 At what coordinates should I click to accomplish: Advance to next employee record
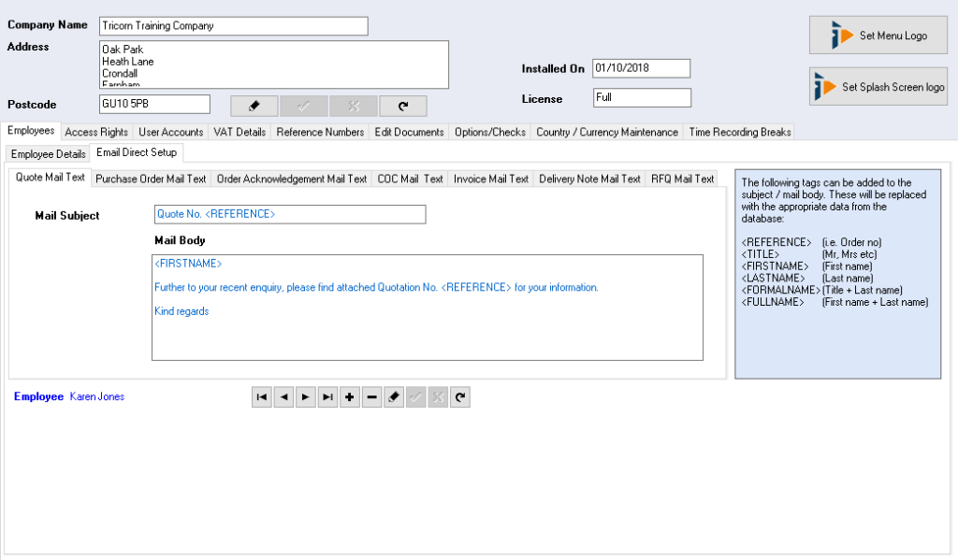tap(306, 397)
